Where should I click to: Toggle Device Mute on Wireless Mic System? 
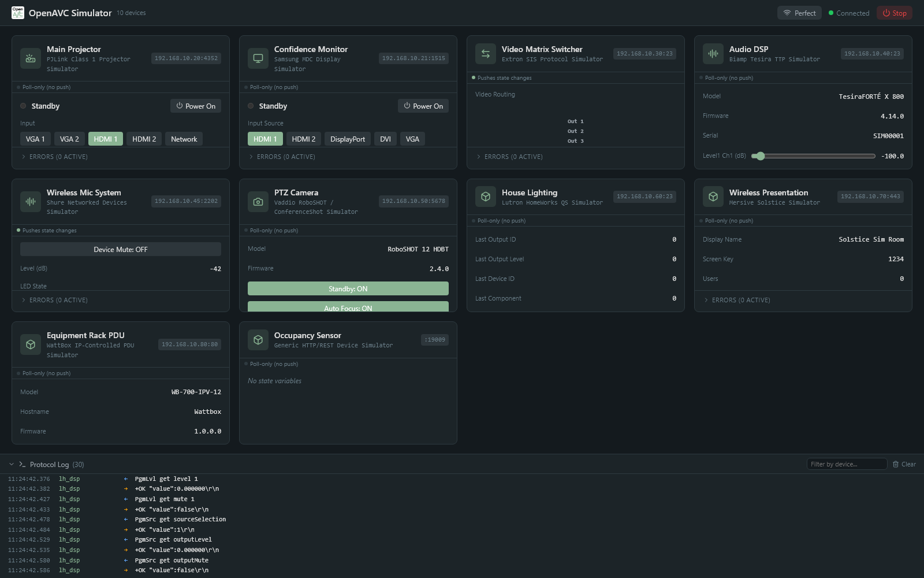pyautogui.click(x=121, y=249)
